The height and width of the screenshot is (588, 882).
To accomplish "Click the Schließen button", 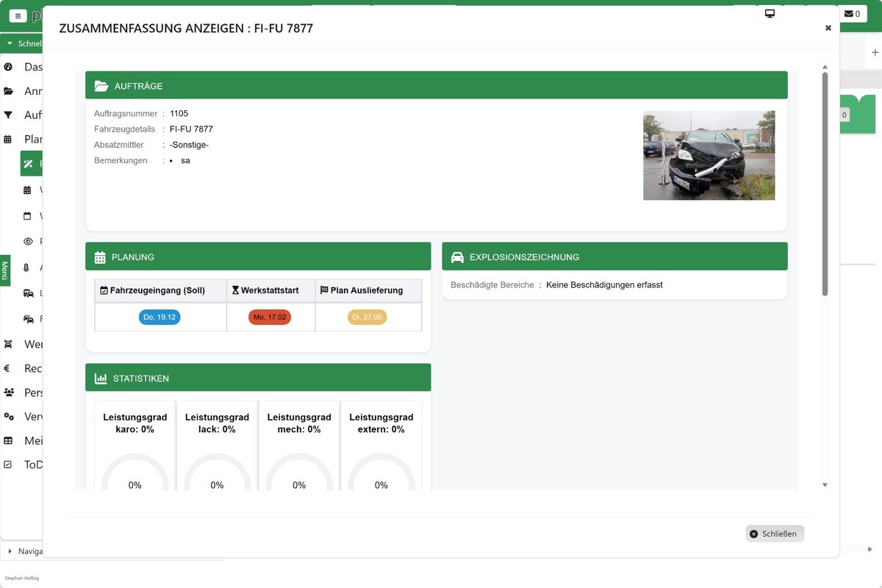I will coord(775,534).
